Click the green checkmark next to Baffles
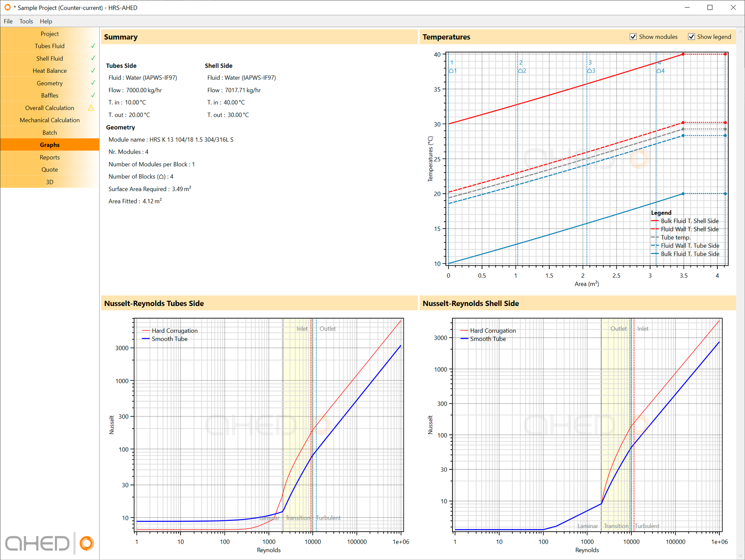The height and width of the screenshot is (560, 745). [93, 95]
